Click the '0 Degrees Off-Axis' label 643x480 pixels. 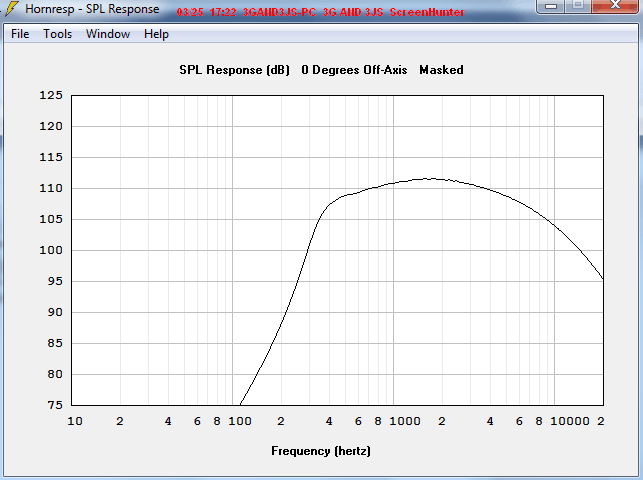tap(354, 70)
